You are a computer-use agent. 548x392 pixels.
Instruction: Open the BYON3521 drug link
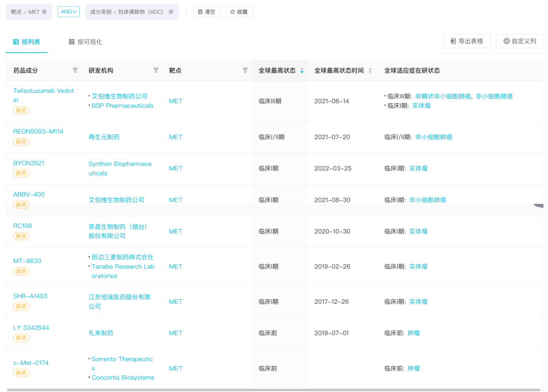click(28, 163)
